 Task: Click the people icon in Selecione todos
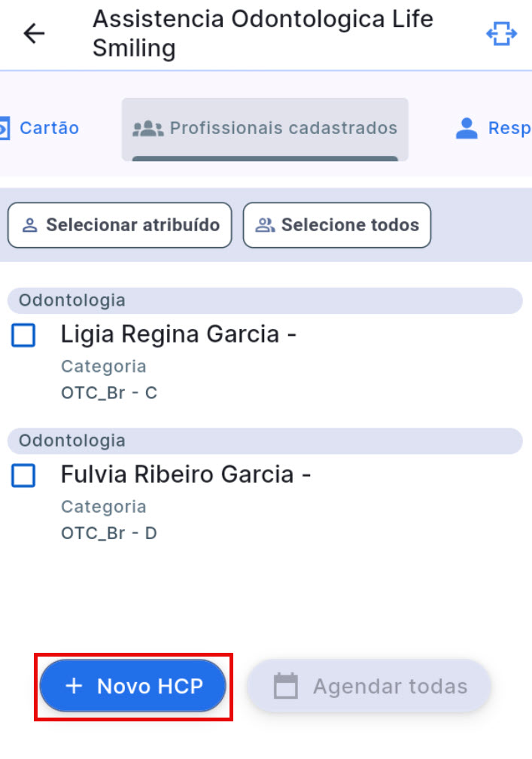point(265,225)
